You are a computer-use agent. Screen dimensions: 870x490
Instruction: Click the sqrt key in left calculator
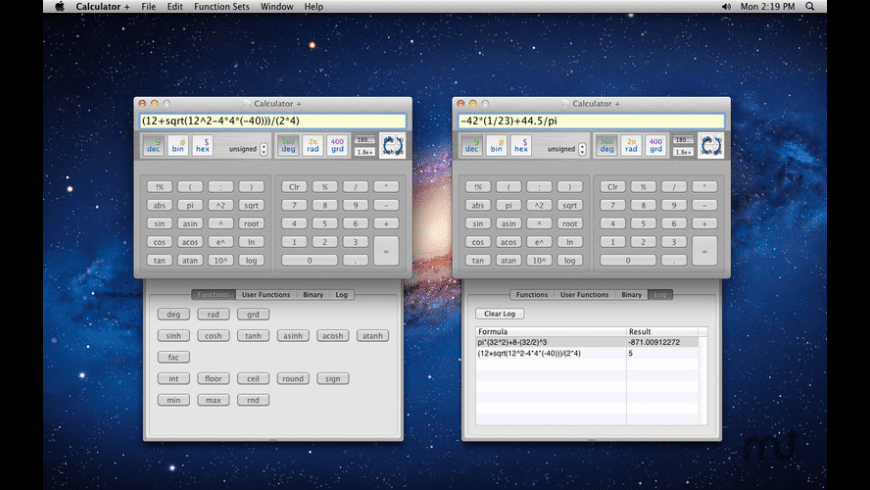pos(251,205)
